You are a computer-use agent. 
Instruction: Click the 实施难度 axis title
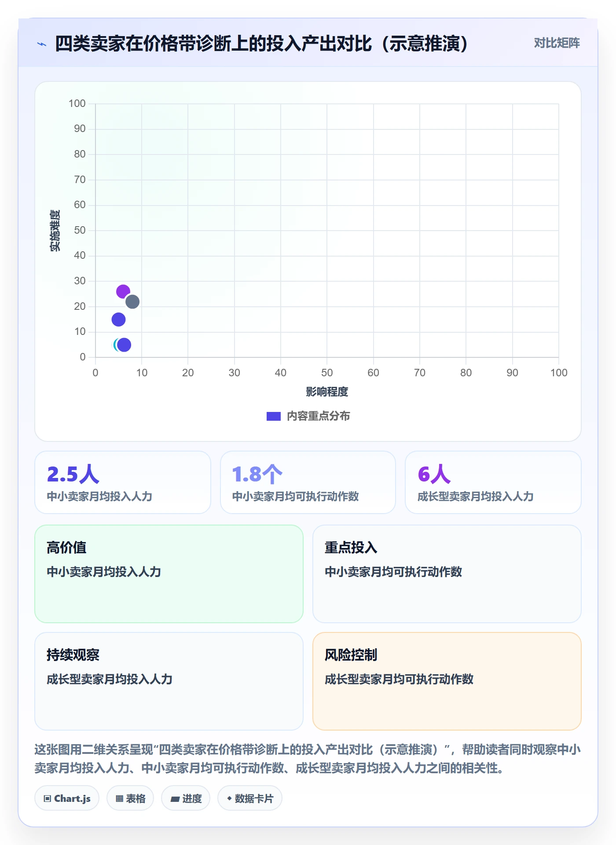[55, 230]
